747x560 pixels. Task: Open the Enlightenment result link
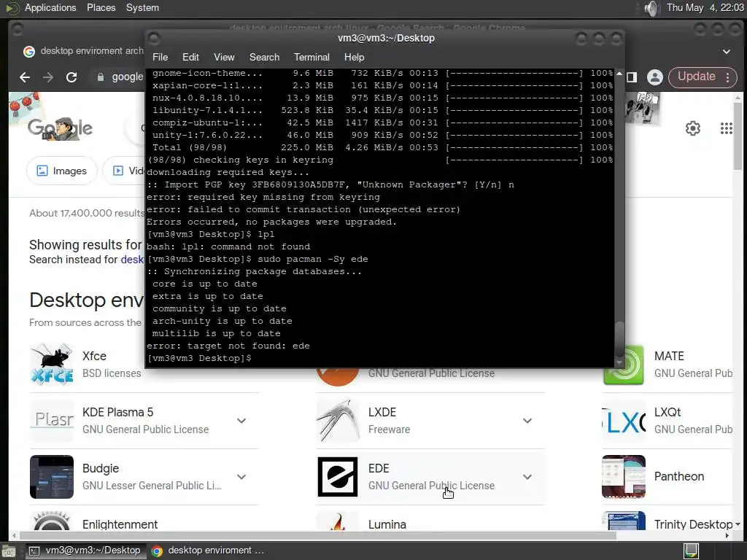click(x=120, y=524)
